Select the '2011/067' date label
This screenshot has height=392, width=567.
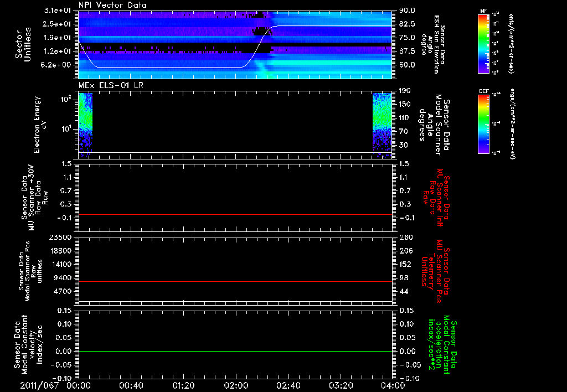(x=39, y=385)
